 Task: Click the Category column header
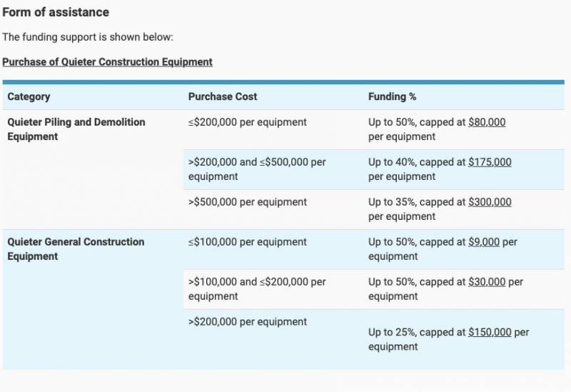click(x=29, y=96)
